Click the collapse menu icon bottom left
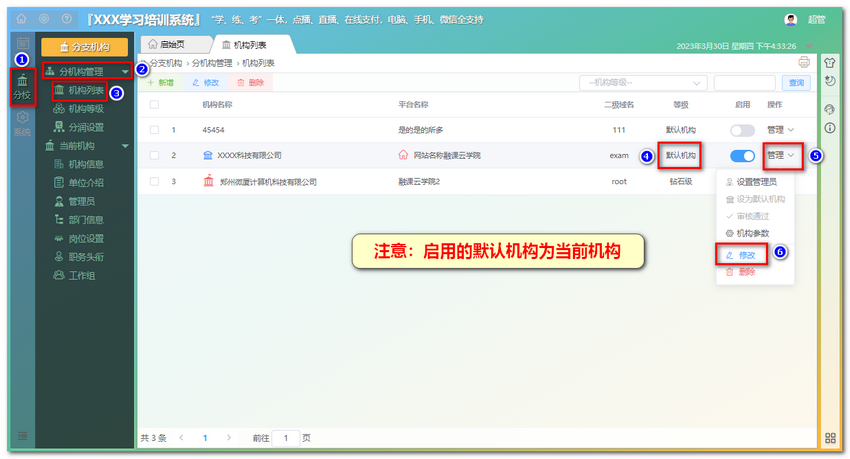This screenshot has width=850, height=459. 22,436
